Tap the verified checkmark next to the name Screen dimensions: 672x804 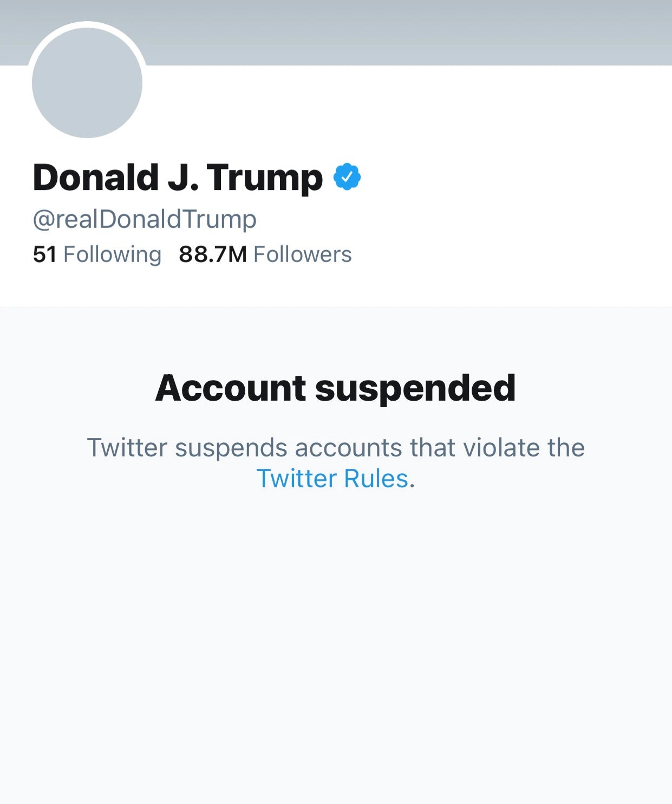click(x=348, y=177)
